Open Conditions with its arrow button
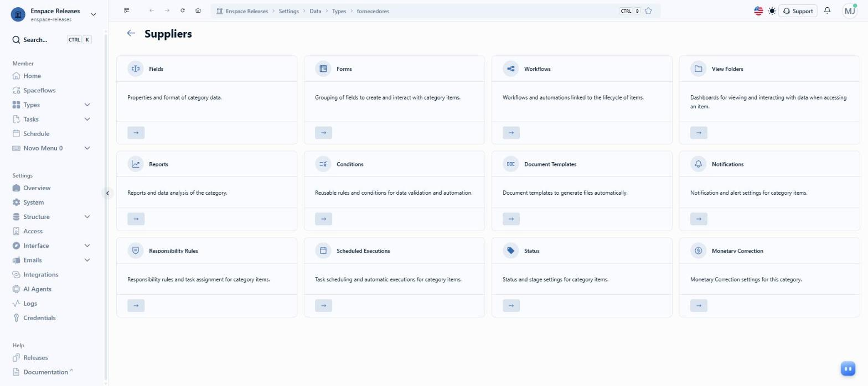This screenshot has width=868, height=386. pos(323,218)
